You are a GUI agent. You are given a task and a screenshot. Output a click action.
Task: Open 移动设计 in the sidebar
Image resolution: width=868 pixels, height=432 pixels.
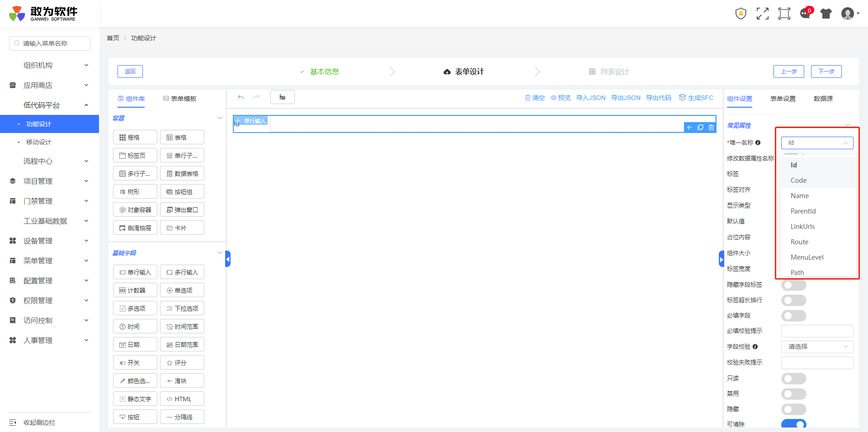50,142
